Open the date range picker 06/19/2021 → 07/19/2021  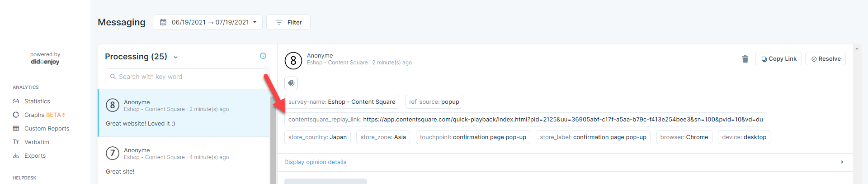point(208,22)
